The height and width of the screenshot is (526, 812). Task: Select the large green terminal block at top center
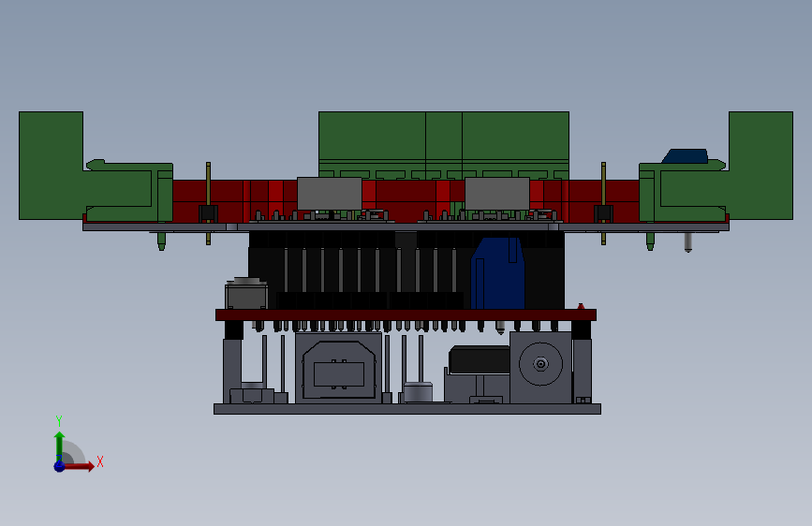444,145
